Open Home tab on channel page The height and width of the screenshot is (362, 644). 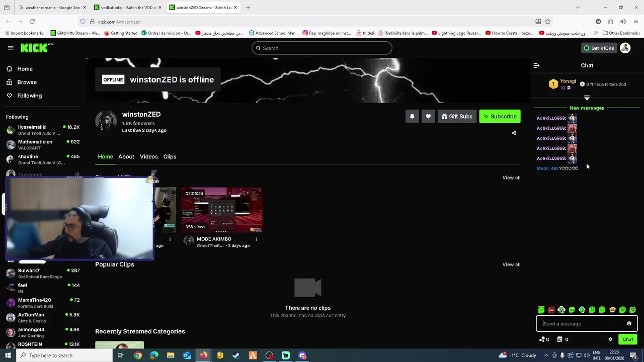coord(105,157)
